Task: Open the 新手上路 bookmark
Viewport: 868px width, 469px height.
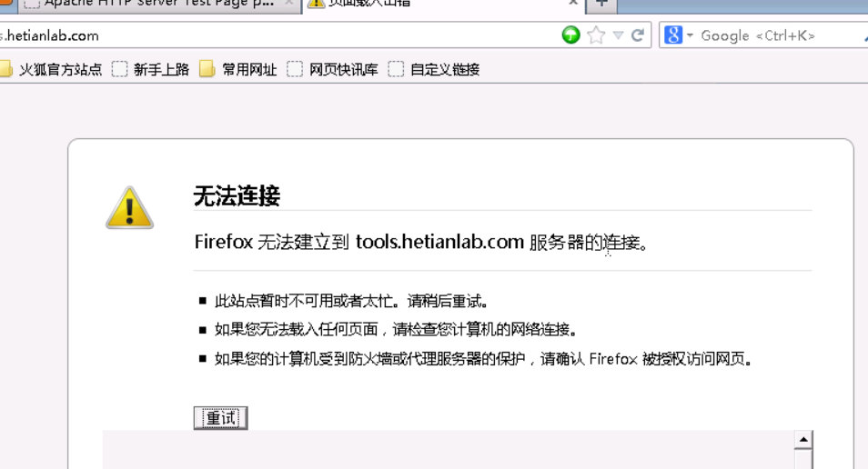Action: click(x=150, y=69)
